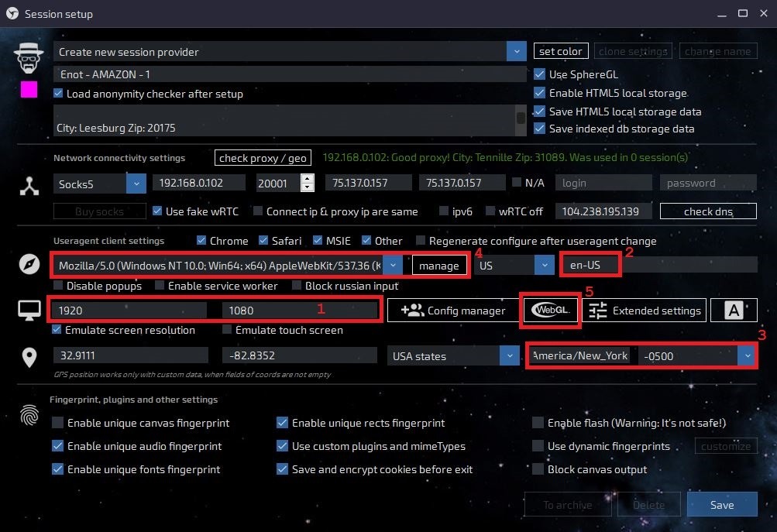Enable Block russian input checkbox
777x532 pixels.
pos(297,285)
